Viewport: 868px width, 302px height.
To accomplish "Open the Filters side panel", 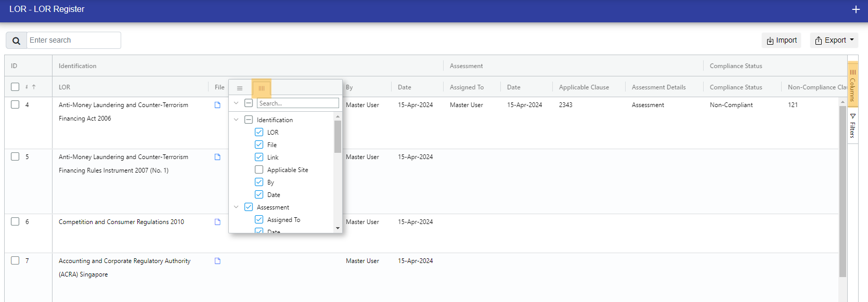I will 852,125.
